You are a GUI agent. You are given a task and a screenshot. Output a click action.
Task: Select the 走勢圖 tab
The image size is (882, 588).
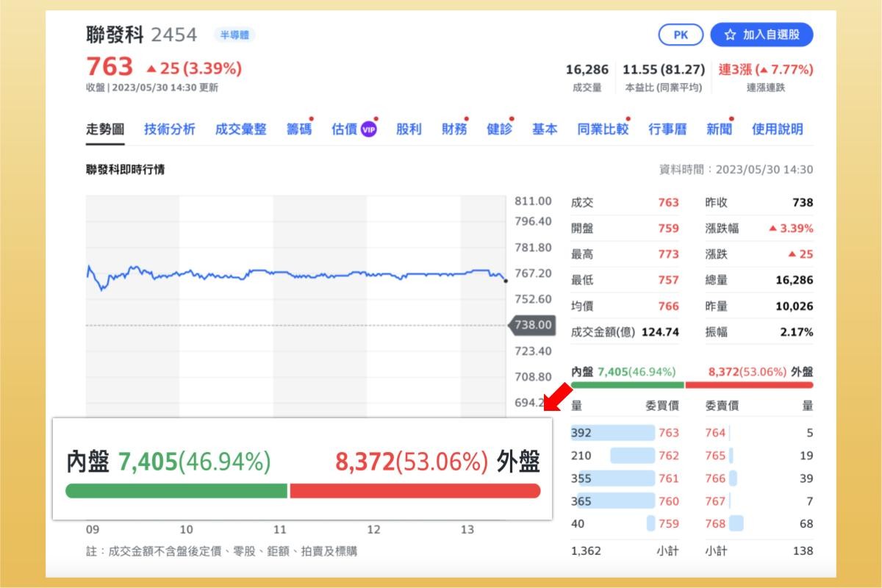(105, 129)
